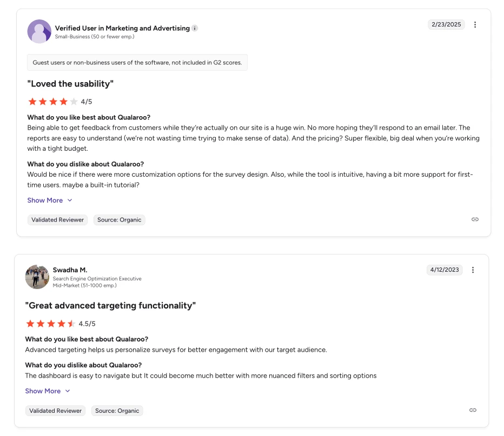Viewport: 504px width, 436px height.
Task: Click the fifth star on the 4/5 rating
Action: (x=74, y=101)
